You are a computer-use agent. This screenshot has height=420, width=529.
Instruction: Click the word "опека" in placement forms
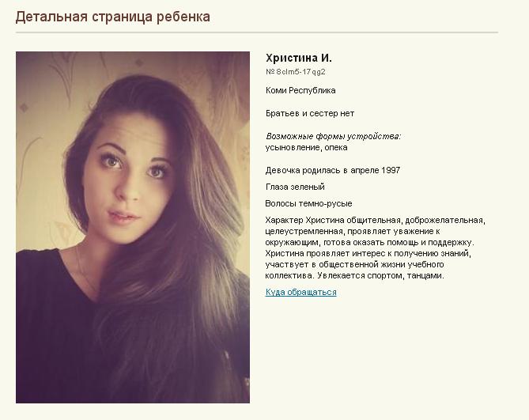coord(336,147)
